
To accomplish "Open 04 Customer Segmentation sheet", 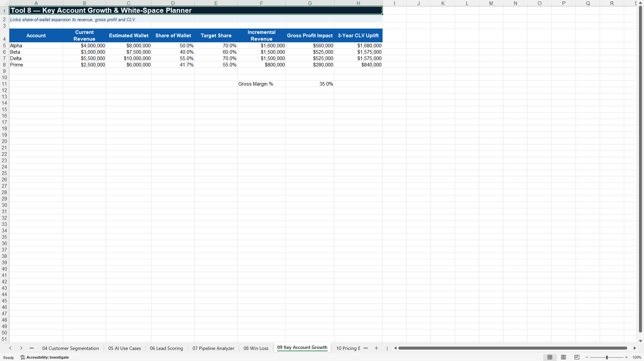I will 70,348.
